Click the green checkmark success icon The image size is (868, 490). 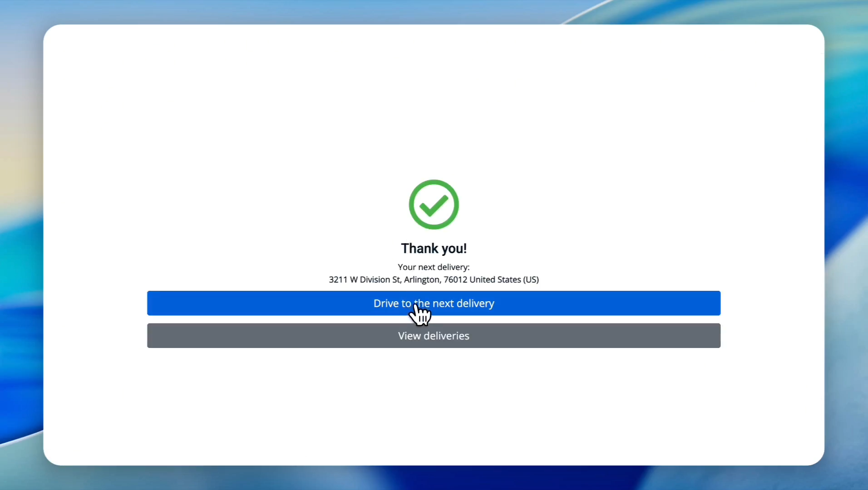pyautogui.click(x=434, y=205)
